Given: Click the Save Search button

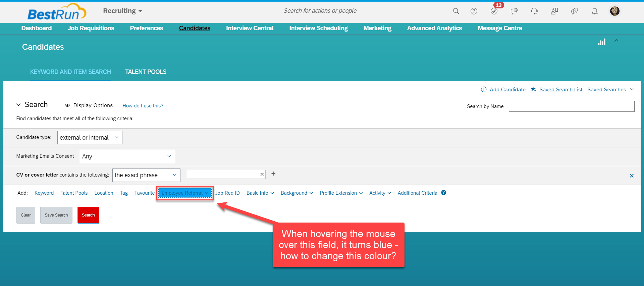Looking at the screenshot, I should click(56, 215).
